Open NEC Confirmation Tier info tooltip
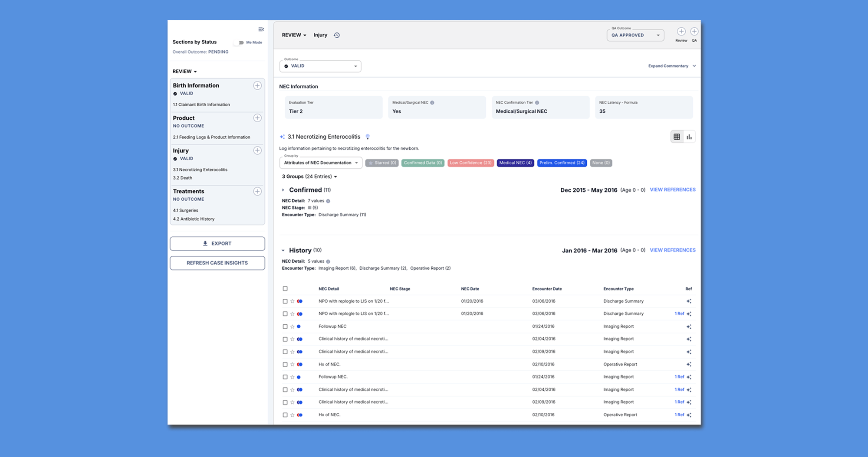Image resolution: width=868 pixels, height=457 pixels. click(x=537, y=103)
